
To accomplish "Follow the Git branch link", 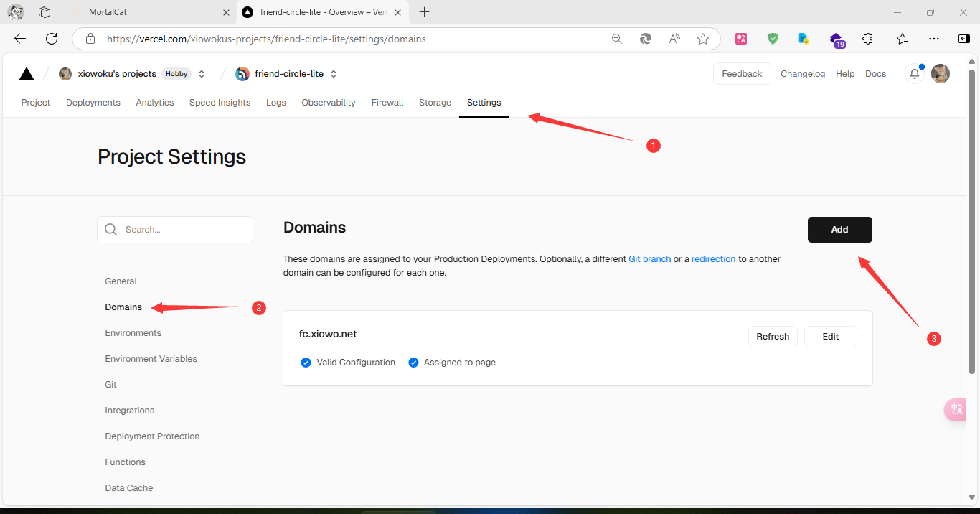I will point(649,259).
